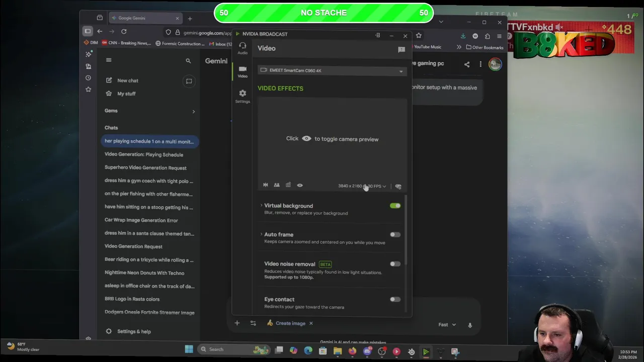Open the 3840 x 2160 30 FPS resolution dropdown
Image resolution: width=644 pixels, height=362 pixels.
click(362, 186)
